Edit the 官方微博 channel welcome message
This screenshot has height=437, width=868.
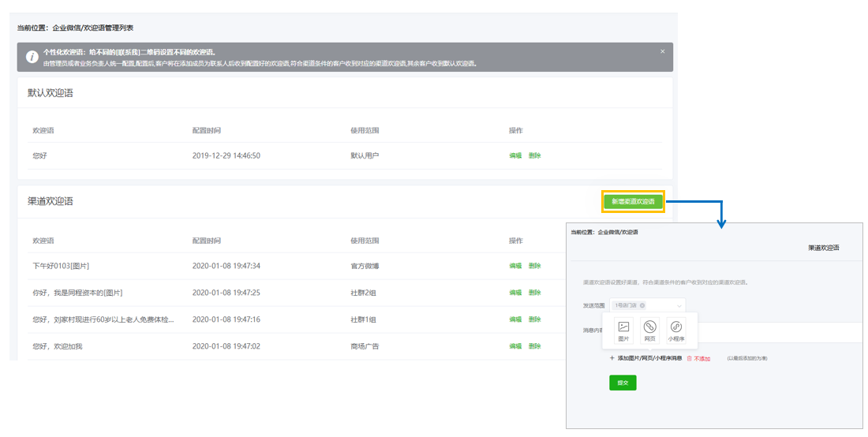point(515,266)
